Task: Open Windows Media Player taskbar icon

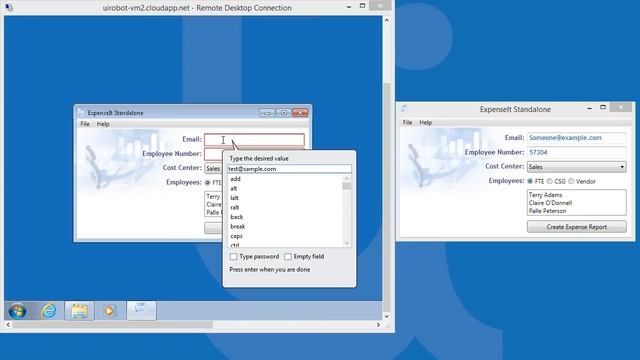Action: coord(109,311)
